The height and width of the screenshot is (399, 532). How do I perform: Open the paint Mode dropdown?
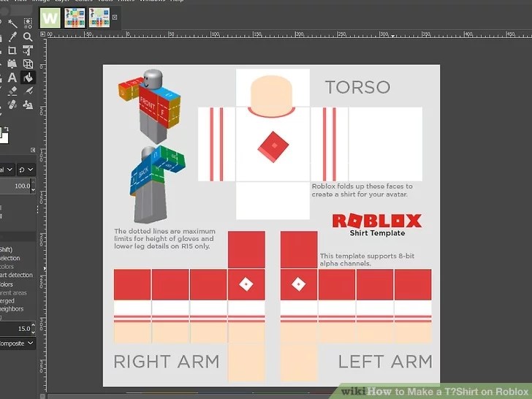(x=7, y=170)
